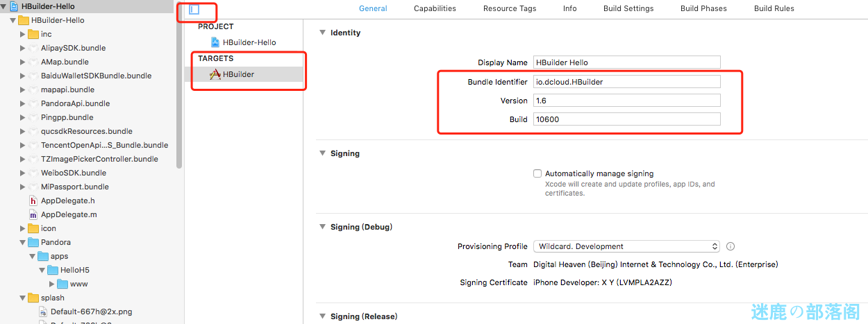Click the apps blue folder icon
This screenshot has width=868, height=324.
click(x=42, y=256)
